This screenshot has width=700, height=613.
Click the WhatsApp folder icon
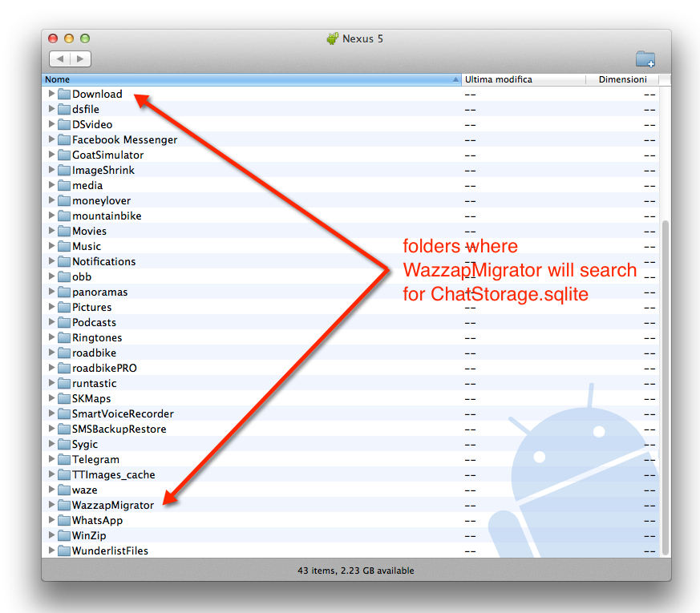pyautogui.click(x=64, y=520)
